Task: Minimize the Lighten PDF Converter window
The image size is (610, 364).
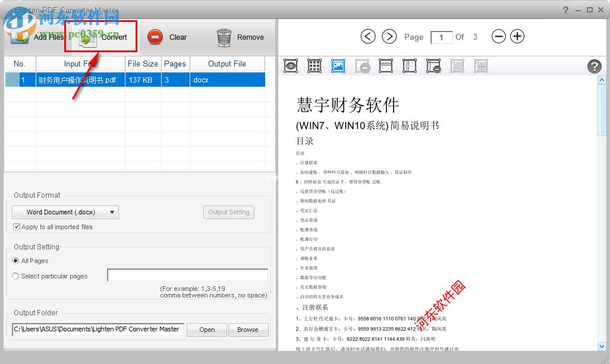Action: click(x=578, y=10)
